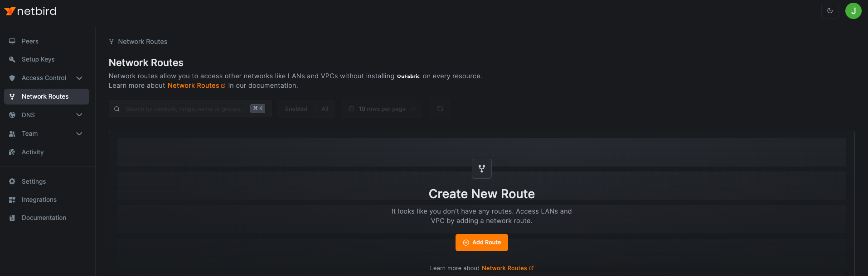Screen dimensions: 868x276
Task: Click the refresh table icon
Action: click(x=440, y=109)
